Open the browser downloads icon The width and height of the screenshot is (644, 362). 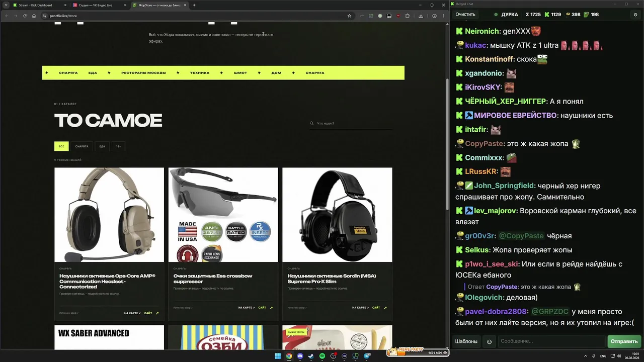[421, 16]
